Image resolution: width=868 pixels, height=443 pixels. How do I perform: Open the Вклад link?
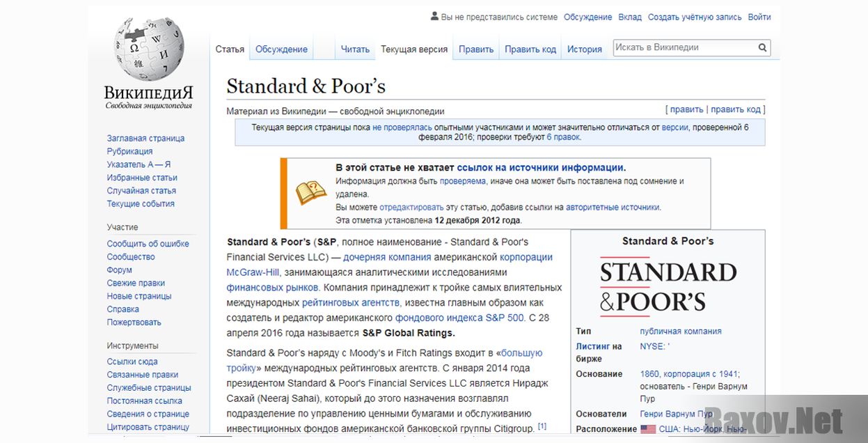tap(630, 17)
